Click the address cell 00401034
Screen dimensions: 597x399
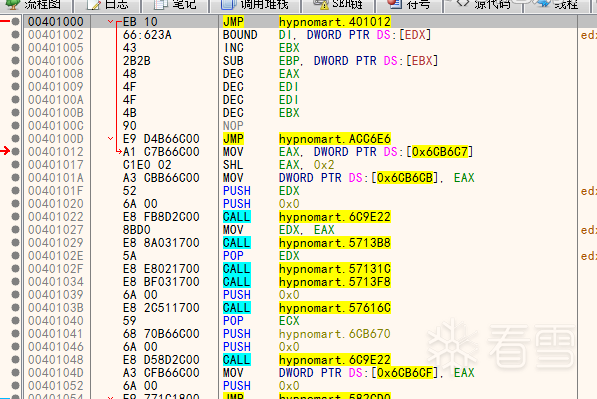tap(56, 282)
